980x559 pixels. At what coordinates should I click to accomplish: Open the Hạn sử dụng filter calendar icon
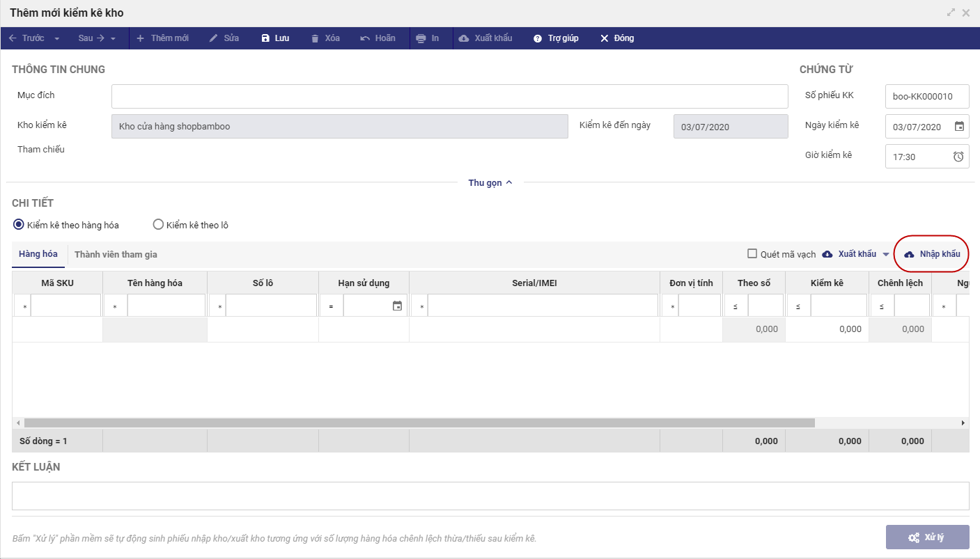coord(397,306)
